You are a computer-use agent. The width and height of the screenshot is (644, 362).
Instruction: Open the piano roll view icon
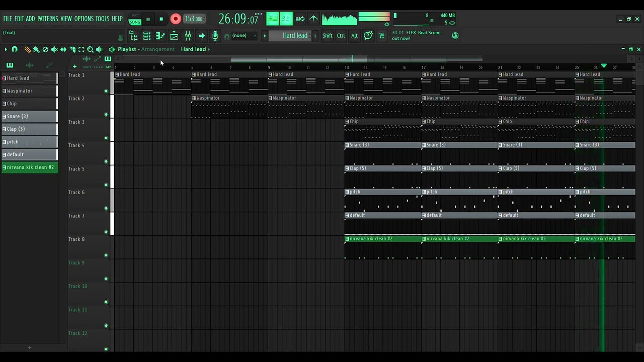click(x=160, y=36)
